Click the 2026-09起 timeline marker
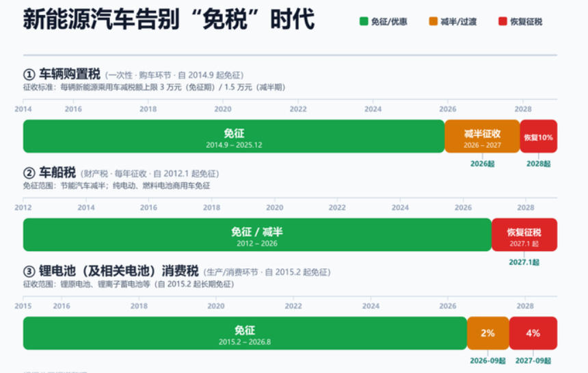This screenshot has height=373, width=588. click(488, 361)
